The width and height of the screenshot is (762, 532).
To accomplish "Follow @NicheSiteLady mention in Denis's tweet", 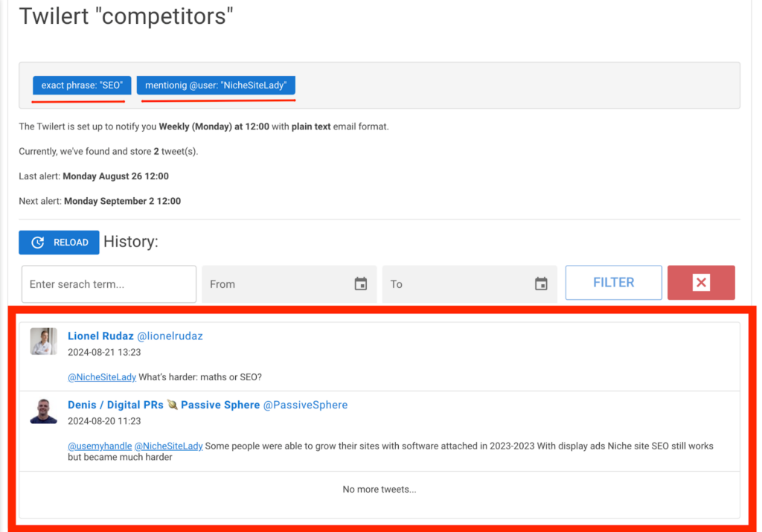I will [169, 446].
